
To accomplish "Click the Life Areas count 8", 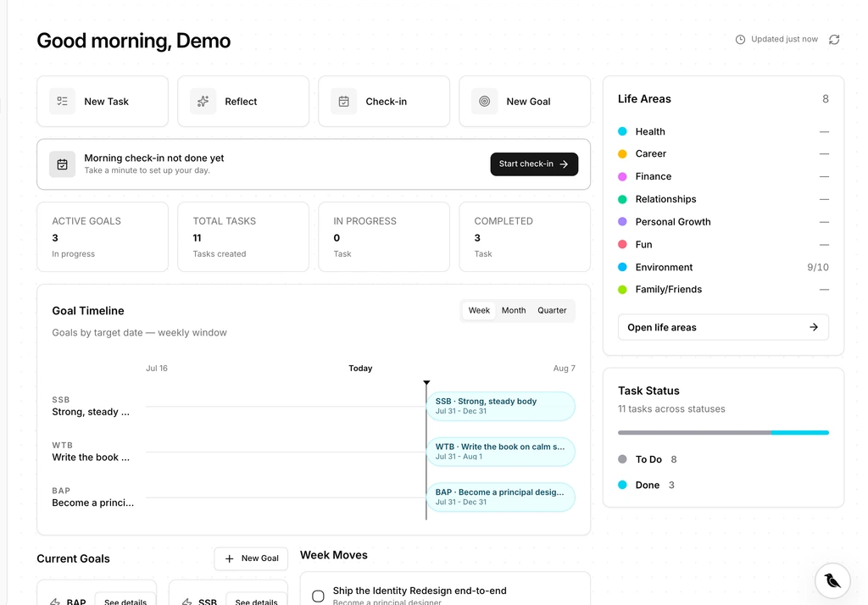I will [826, 99].
